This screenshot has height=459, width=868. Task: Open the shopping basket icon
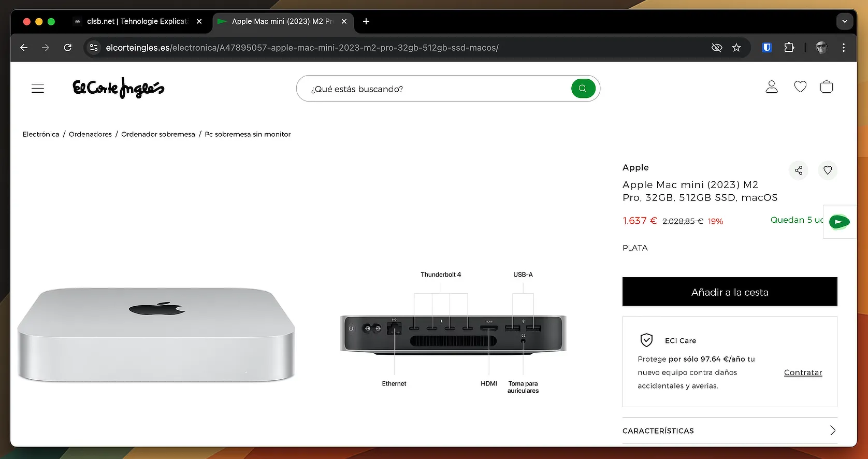[827, 87]
